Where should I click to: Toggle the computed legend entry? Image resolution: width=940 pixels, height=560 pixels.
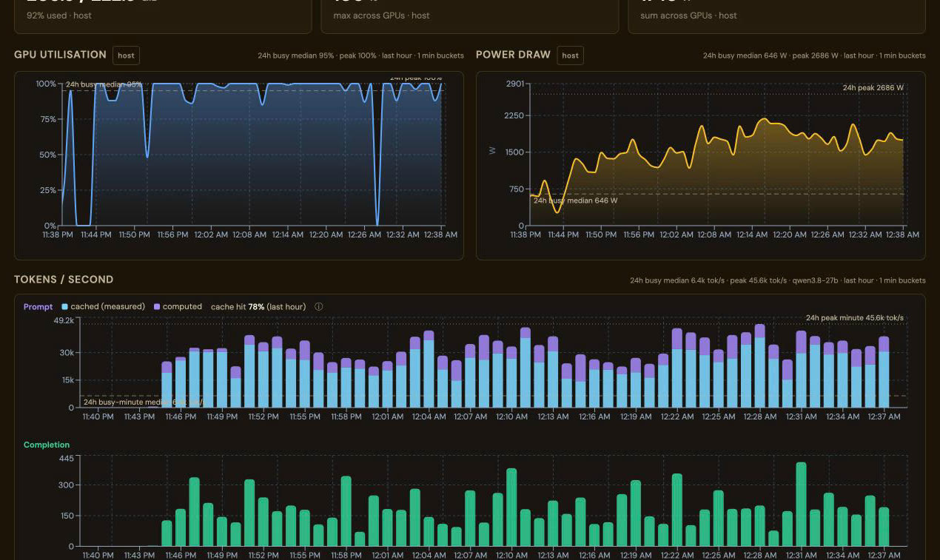(178, 307)
